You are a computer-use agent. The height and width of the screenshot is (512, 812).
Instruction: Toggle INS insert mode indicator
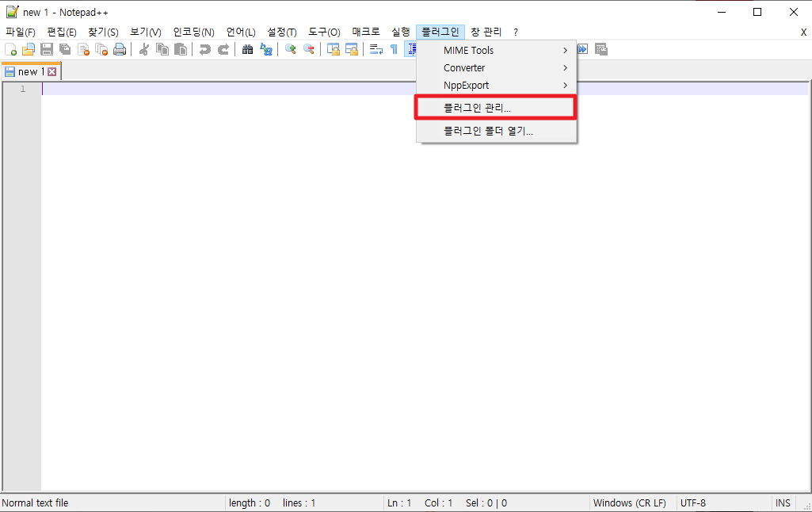coord(783,502)
